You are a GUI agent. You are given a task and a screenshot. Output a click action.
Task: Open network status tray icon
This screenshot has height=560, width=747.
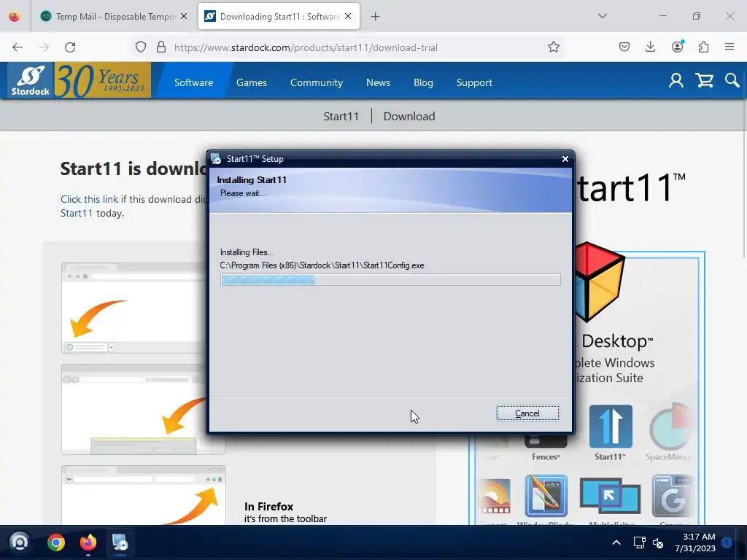tap(639, 542)
